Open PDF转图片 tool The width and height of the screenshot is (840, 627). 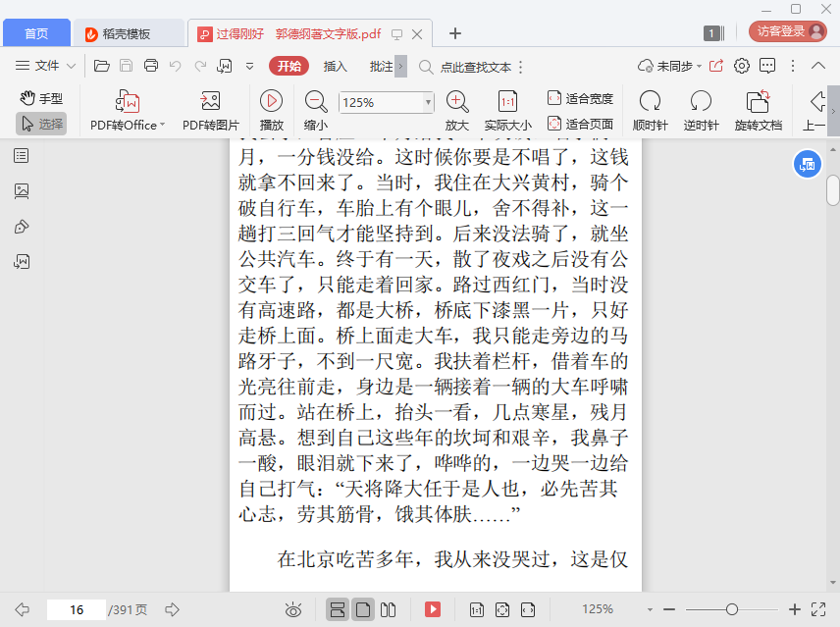[211, 111]
